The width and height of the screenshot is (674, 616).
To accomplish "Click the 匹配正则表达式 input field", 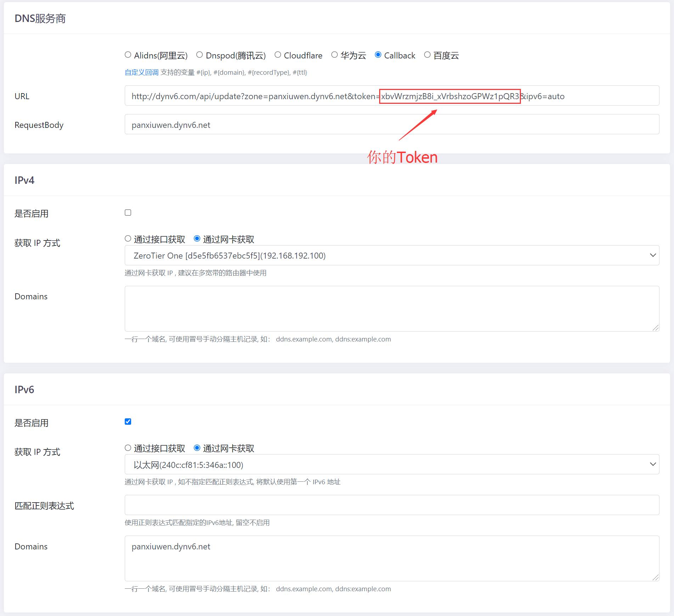I will coord(392,505).
